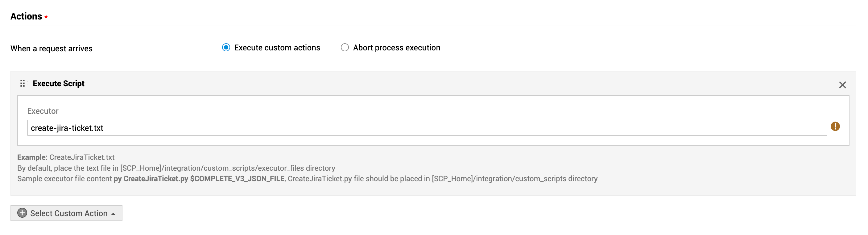
Task: Click the "Execute custom actions" label text
Action: pos(277,48)
